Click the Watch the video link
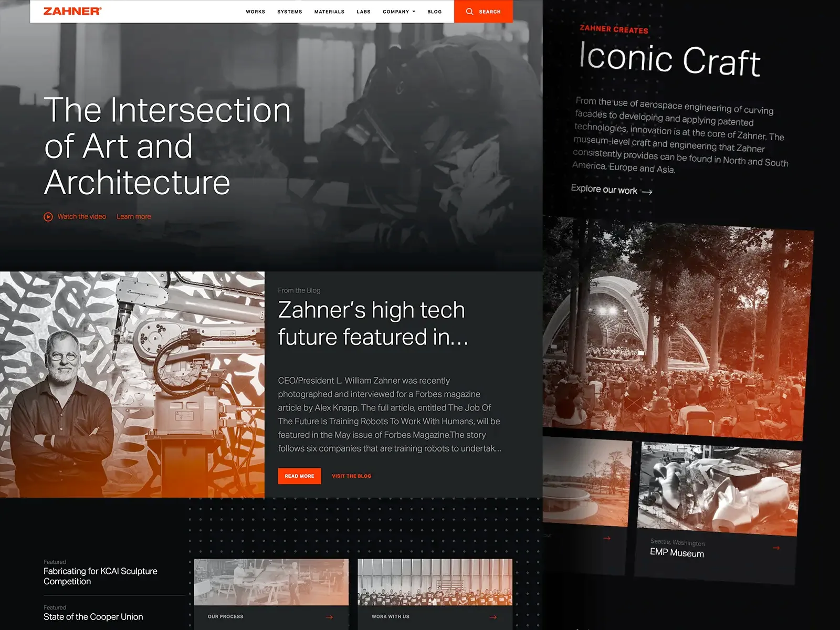This screenshot has height=630, width=840. click(x=81, y=216)
